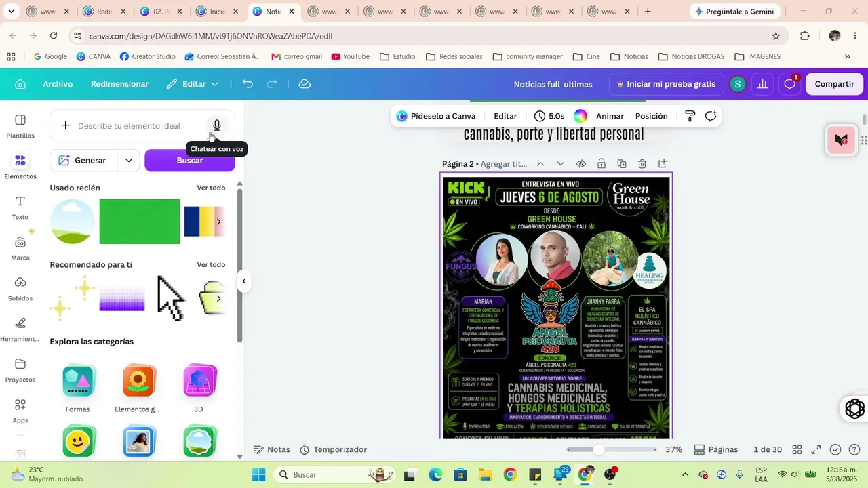868x488 pixels.
Task: Click Ver todo next to Recomendado para ti
Action: (x=211, y=264)
